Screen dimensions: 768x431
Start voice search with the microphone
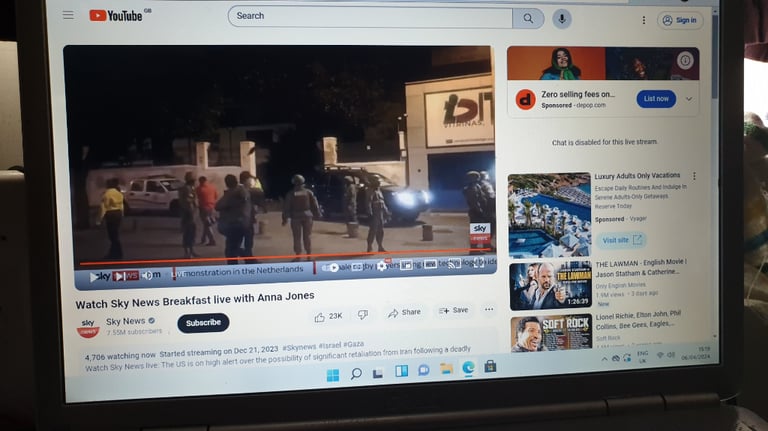click(x=562, y=19)
